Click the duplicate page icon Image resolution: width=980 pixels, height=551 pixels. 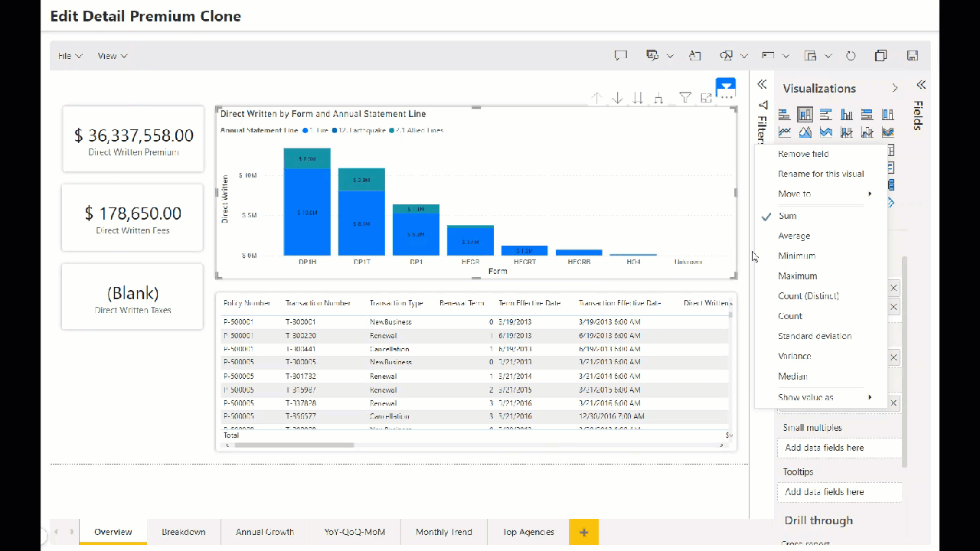point(881,56)
